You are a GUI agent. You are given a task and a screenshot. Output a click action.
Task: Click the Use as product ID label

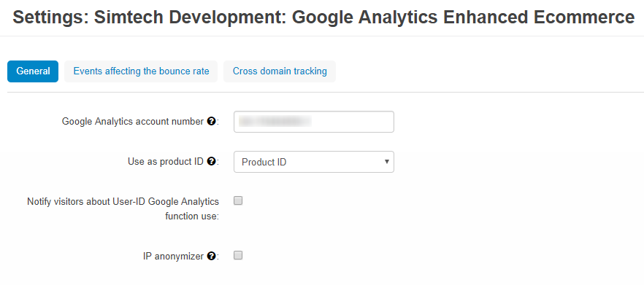click(166, 162)
